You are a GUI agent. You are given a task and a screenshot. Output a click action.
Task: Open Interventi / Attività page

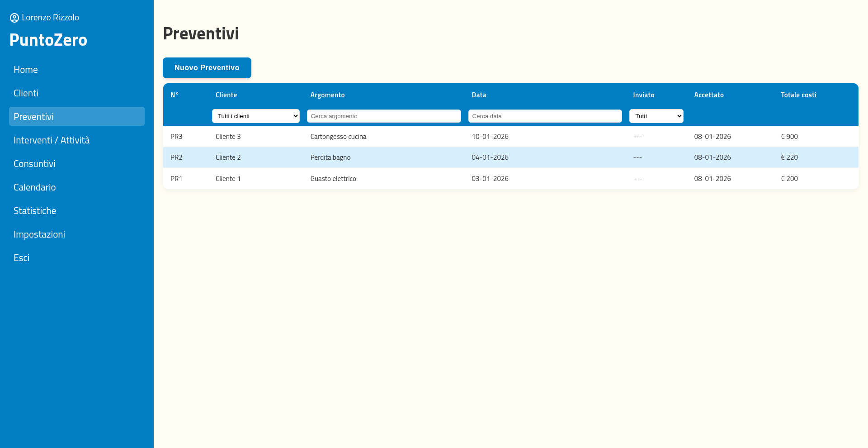[52, 140]
